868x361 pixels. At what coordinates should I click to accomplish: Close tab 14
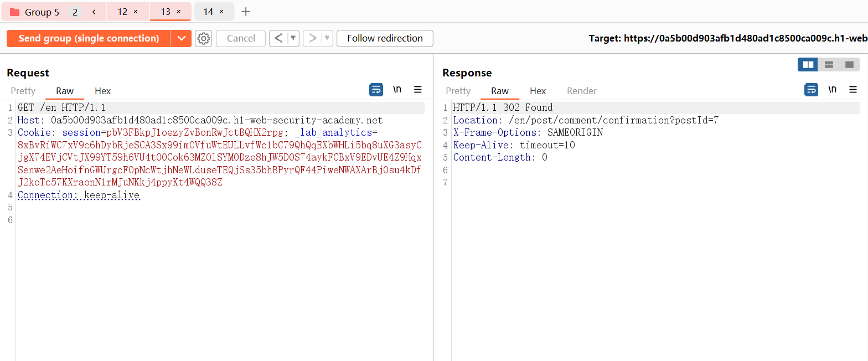click(x=221, y=12)
